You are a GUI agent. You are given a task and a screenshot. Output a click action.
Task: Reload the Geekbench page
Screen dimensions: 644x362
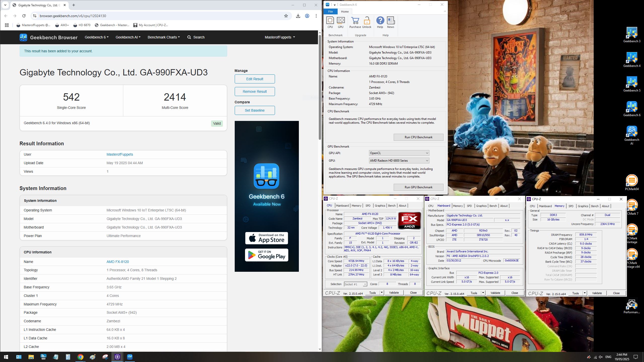[24, 16]
